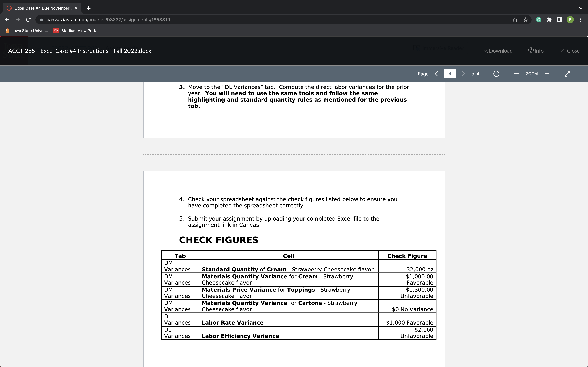Expand the tab search dropdown chevron
This screenshot has width=588, height=367.
click(580, 8)
